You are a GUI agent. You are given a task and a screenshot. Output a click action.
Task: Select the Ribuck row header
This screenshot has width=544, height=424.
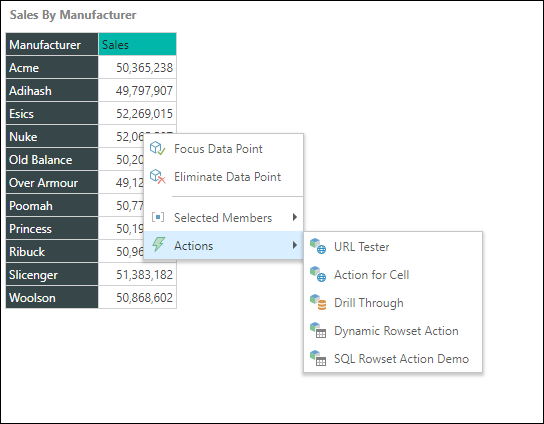click(x=52, y=252)
